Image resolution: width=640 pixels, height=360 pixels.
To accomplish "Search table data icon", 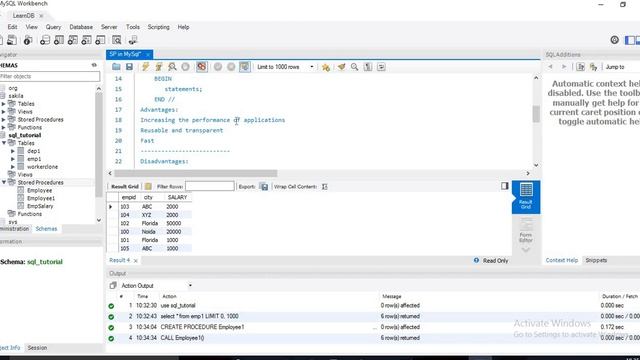I will click(x=117, y=40).
